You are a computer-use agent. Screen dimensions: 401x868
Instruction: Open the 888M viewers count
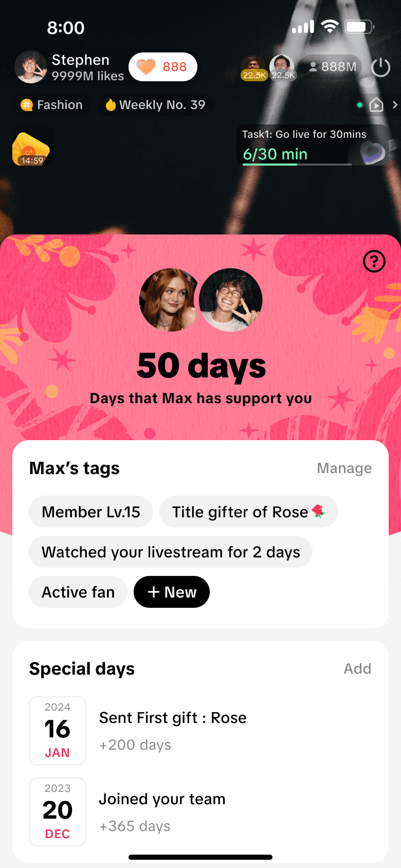(332, 67)
